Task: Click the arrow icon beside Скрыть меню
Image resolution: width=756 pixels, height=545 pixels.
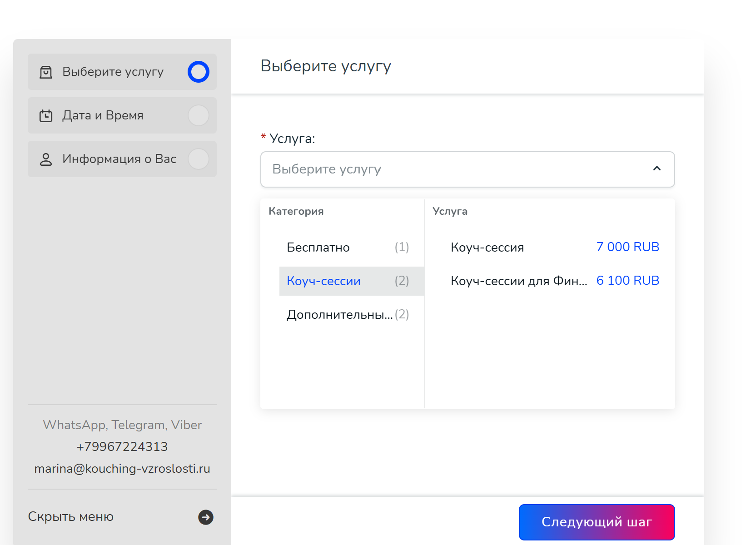Action: click(x=206, y=517)
